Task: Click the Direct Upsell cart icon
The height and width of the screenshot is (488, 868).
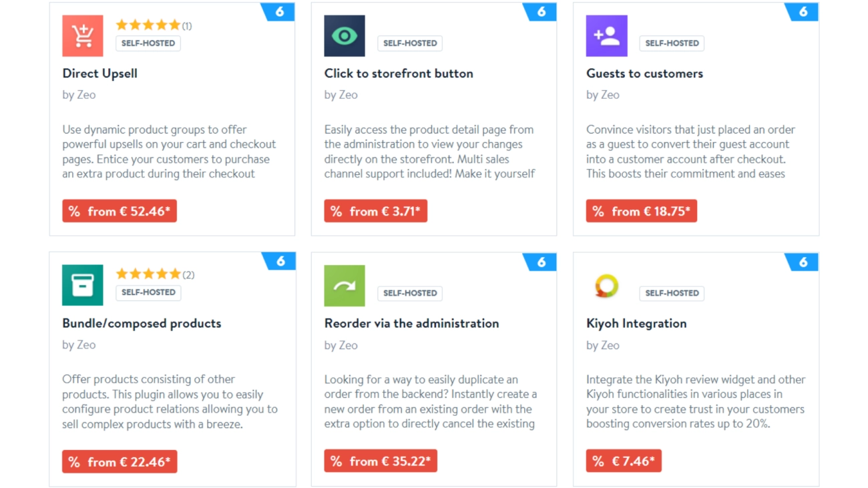Action: pos(83,36)
